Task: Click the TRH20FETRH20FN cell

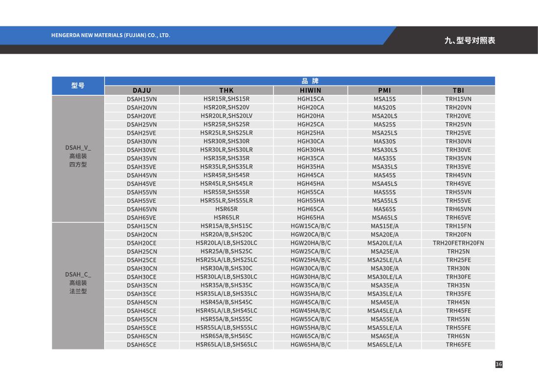Action: 458,243
